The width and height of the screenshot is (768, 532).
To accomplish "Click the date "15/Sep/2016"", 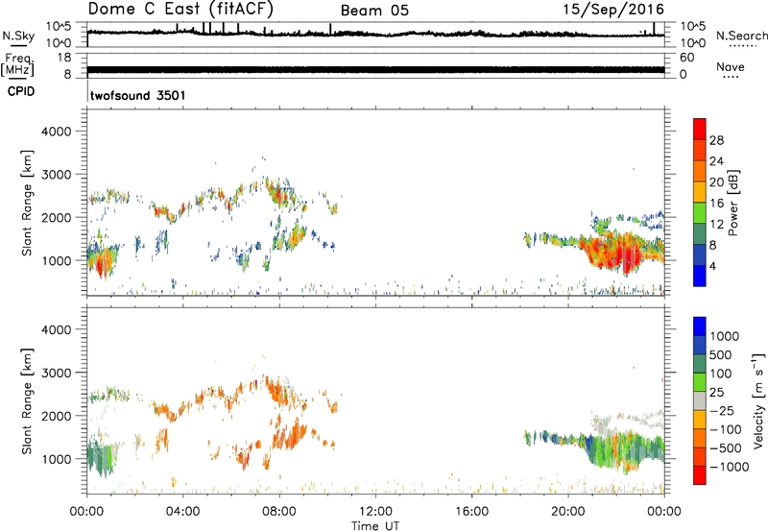I will (x=613, y=9).
